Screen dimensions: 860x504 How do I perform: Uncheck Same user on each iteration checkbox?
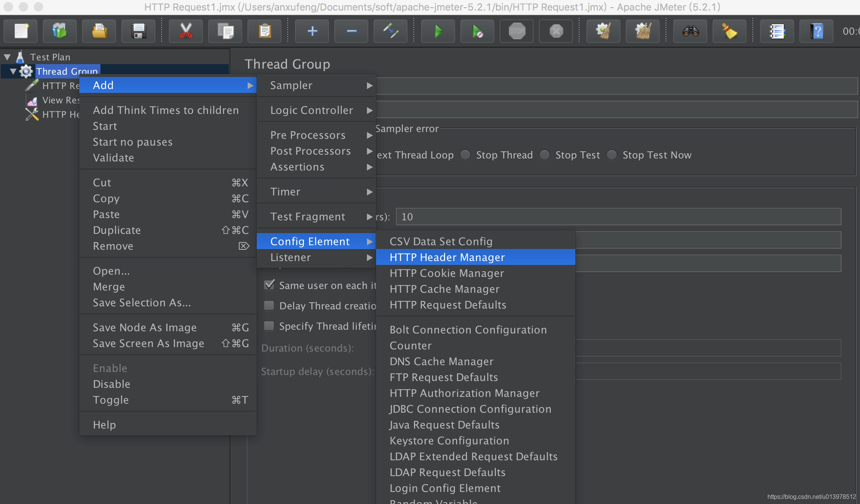click(x=269, y=285)
